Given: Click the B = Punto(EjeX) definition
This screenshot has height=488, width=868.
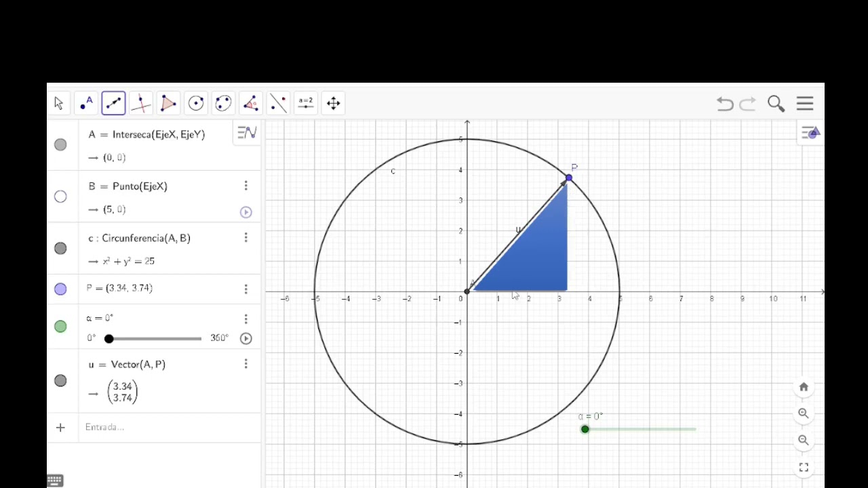Looking at the screenshot, I should (128, 186).
